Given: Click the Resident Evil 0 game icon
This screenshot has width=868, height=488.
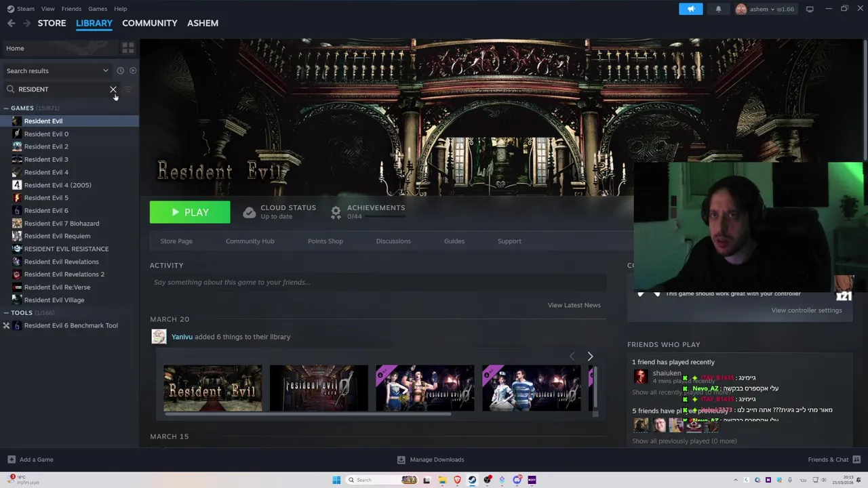Looking at the screenshot, I should pos(17,134).
